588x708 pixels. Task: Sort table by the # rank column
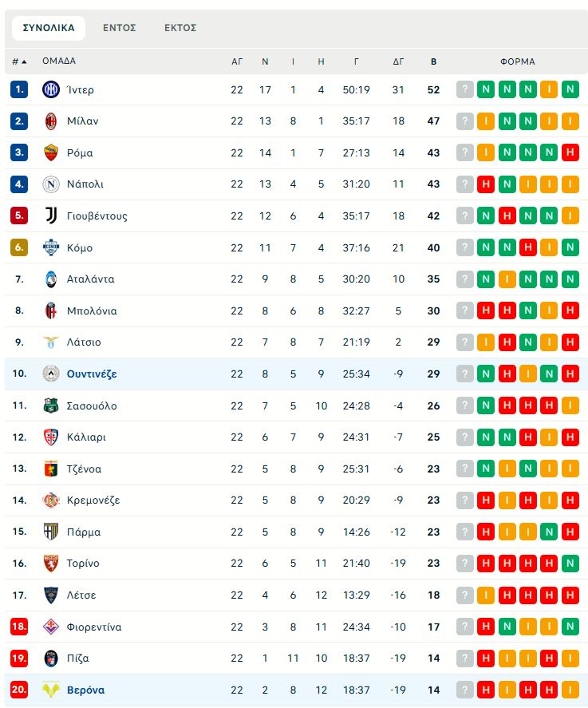click(19, 61)
